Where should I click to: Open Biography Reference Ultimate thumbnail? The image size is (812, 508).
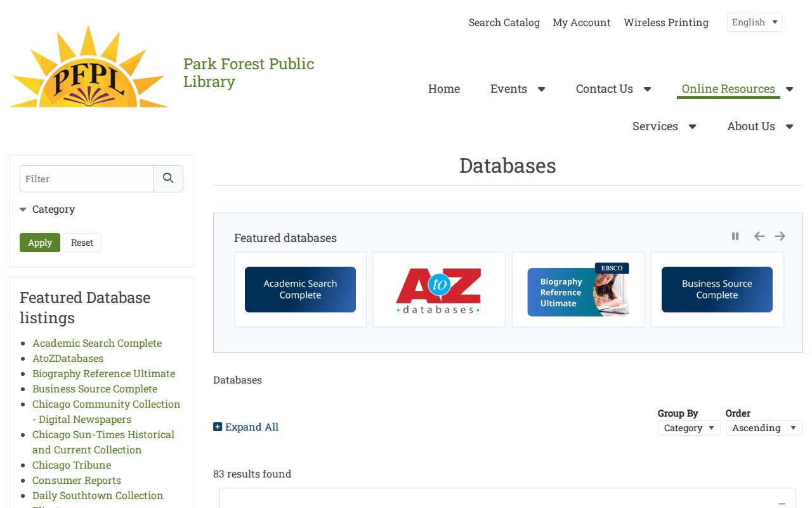click(x=578, y=290)
